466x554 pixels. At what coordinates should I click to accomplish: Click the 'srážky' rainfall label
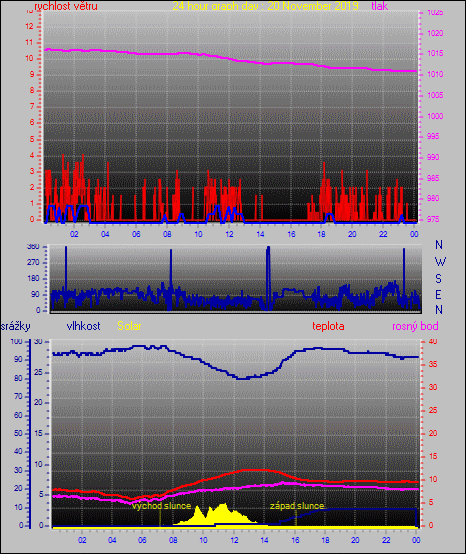point(16,326)
